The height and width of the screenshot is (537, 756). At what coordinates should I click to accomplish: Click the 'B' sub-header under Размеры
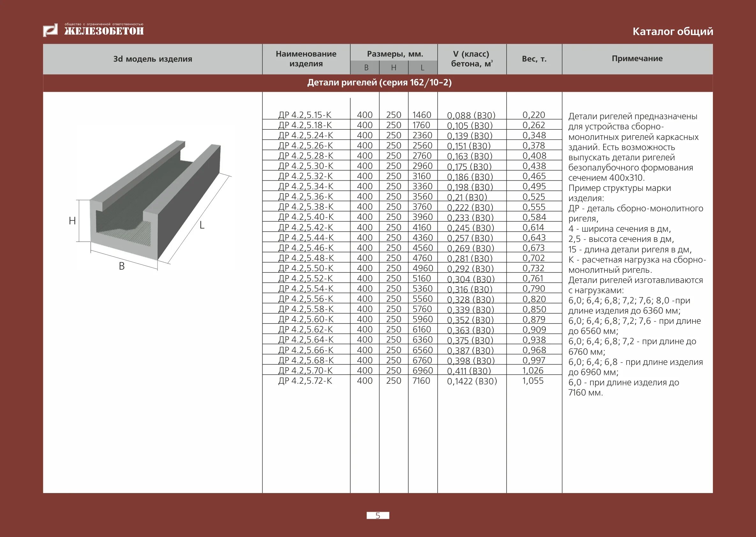tap(367, 68)
